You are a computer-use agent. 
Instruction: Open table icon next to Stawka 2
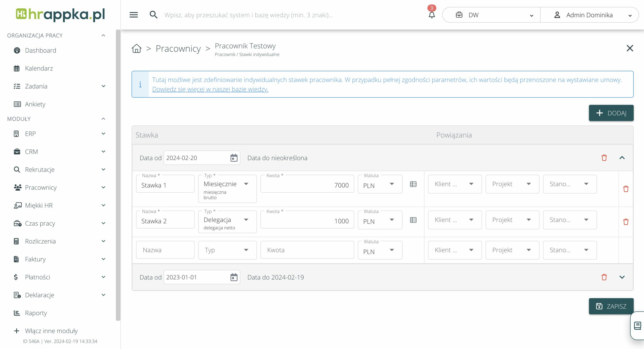click(413, 220)
